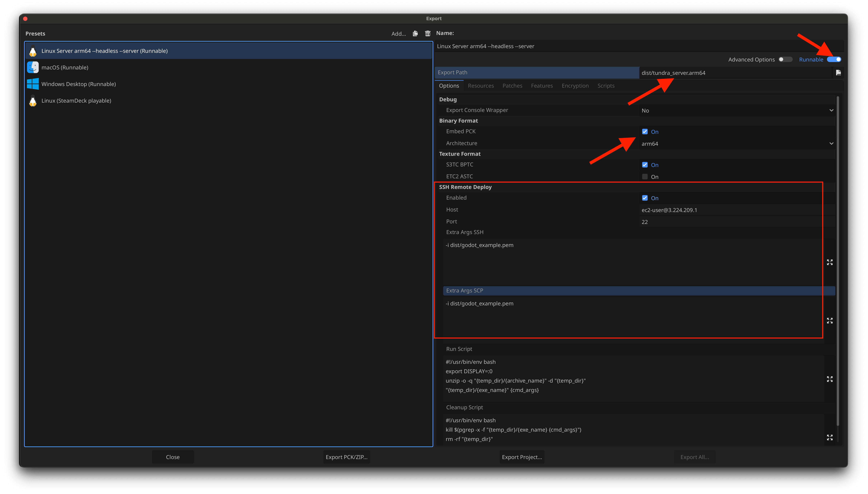Viewport: 868px width, 494px height.
Task: Click the Cleanup Script property label
Action: click(x=464, y=407)
